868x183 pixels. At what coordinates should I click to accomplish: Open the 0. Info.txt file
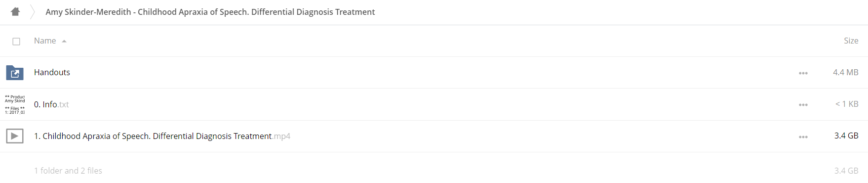coord(51,104)
